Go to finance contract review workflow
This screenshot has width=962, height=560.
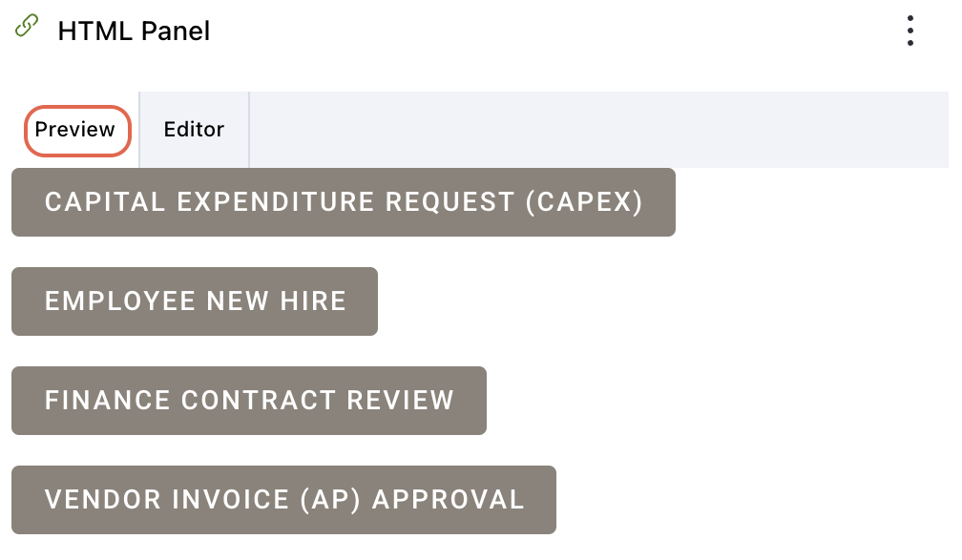coord(249,401)
